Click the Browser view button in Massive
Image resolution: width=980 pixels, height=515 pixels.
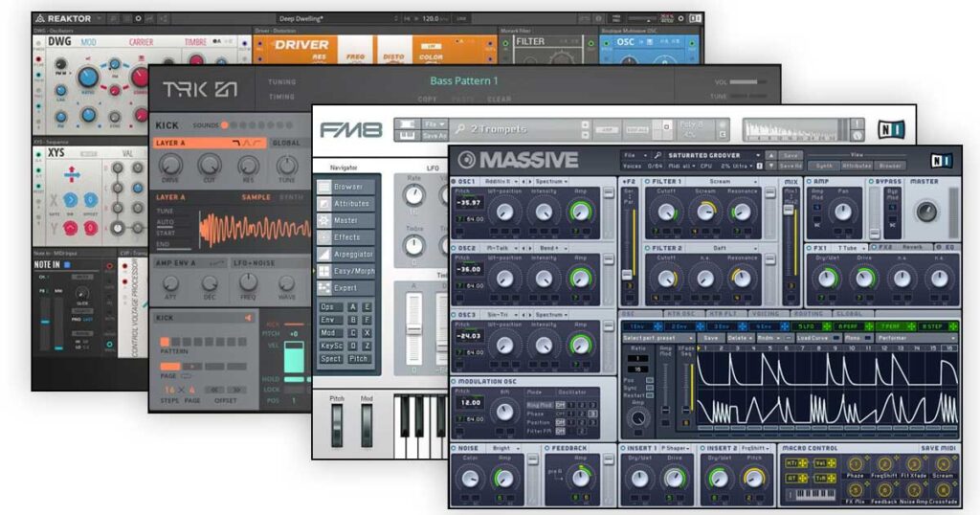click(889, 166)
